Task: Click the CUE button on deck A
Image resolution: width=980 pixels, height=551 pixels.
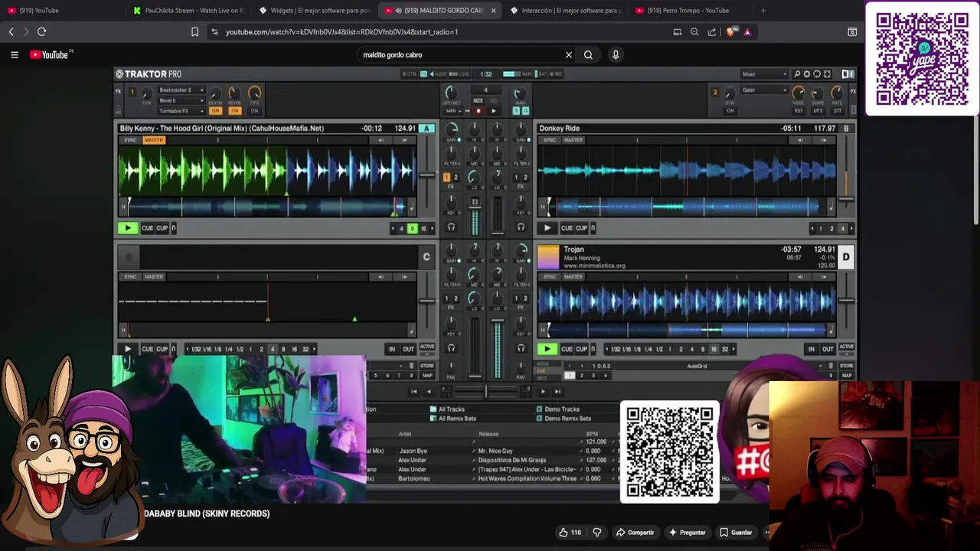Action: tap(147, 228)
